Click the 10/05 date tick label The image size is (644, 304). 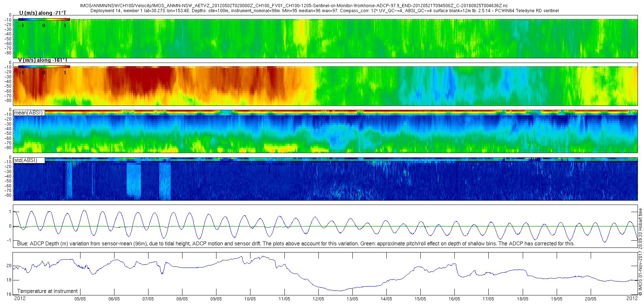tap(250, 299)
